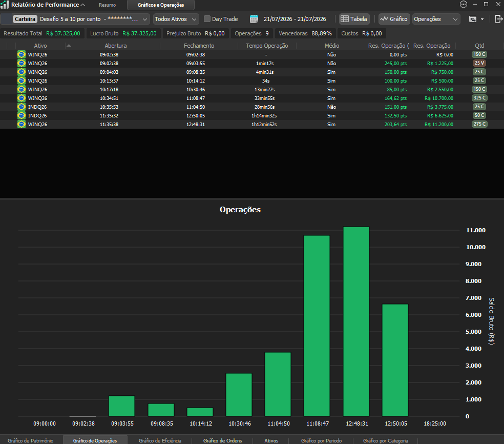The image size is (504, 444).
Task: Select the Gráfico por Categoria tab
Action: point(385,440)
